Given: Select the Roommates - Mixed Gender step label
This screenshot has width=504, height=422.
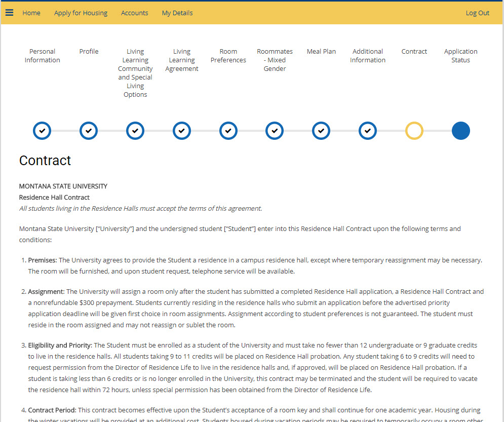Looking at the screenshot, I should [275, 60].
